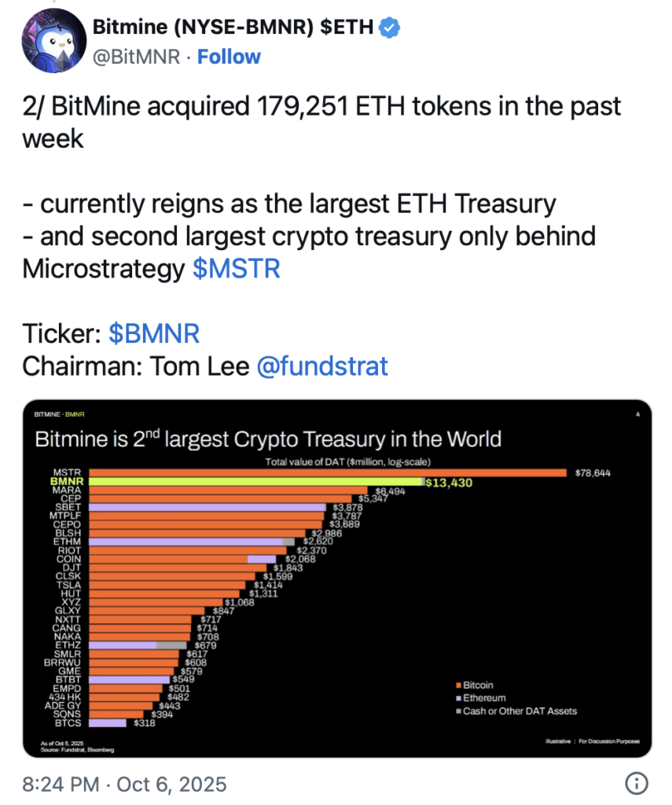Click the orange Bitcoin legend swatch
The height and width of the screenshot is (805, 672).
[x=457, y=685]
